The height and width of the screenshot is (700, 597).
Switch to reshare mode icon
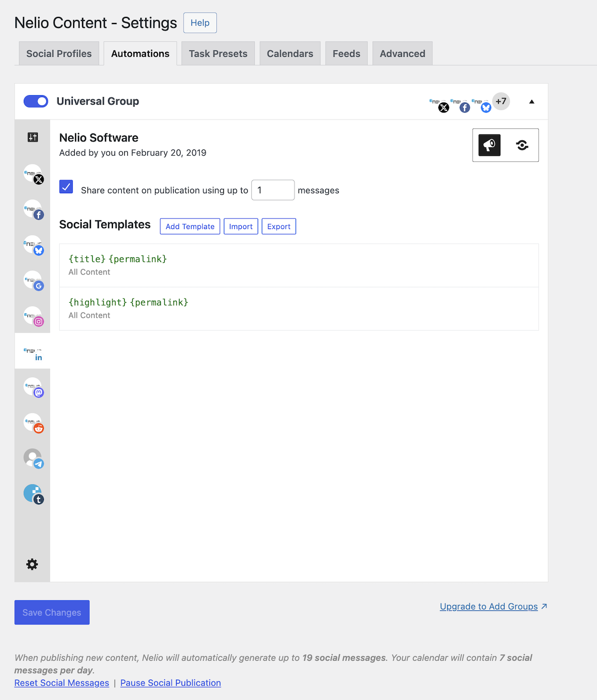522,145
